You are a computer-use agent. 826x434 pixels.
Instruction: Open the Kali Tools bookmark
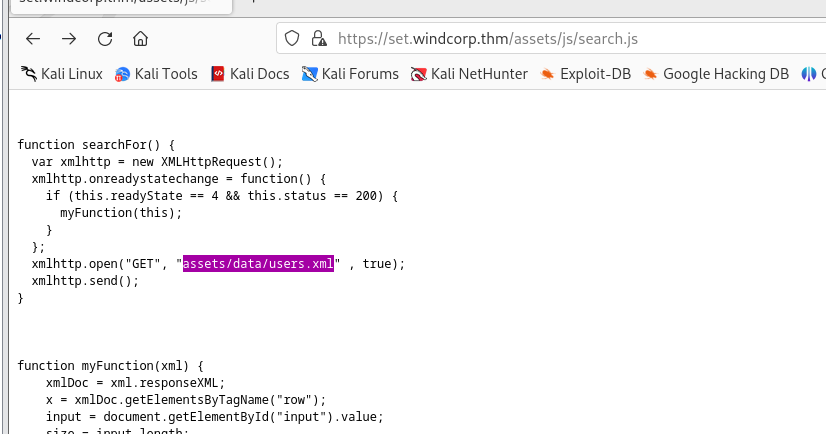[155, 73]
